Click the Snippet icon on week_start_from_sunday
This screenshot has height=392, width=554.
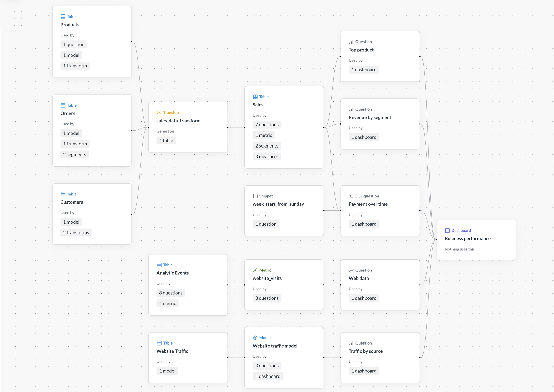coord(255,196)
